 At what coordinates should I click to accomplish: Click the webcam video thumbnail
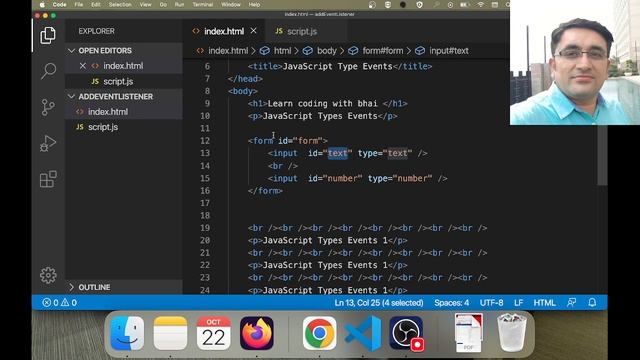click(575, 62)
